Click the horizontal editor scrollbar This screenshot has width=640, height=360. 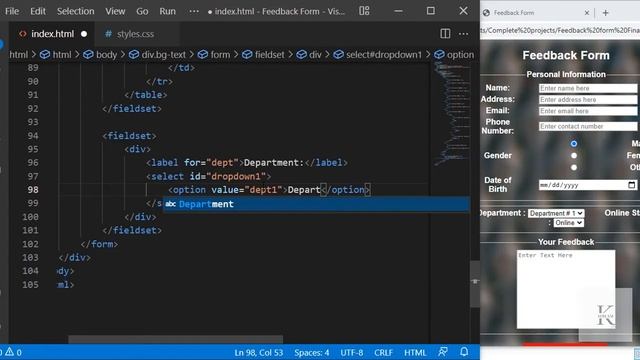click(x=176, y=339)
